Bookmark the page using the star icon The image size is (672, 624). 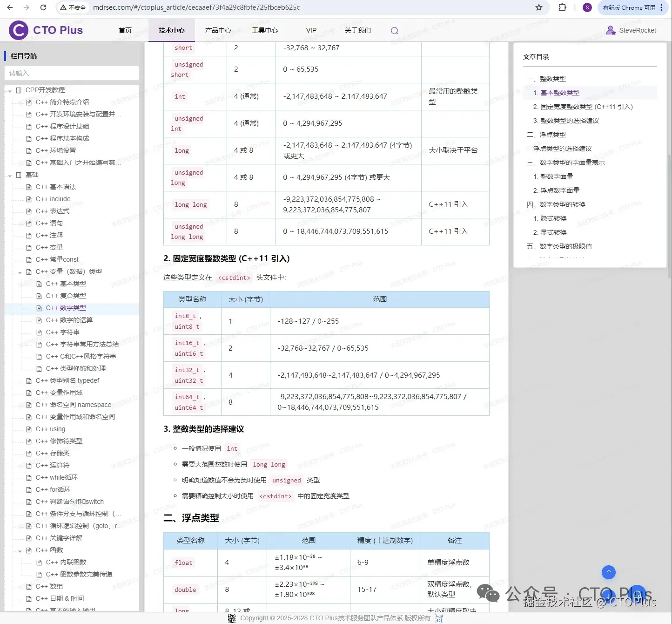(x=538, y=7)
